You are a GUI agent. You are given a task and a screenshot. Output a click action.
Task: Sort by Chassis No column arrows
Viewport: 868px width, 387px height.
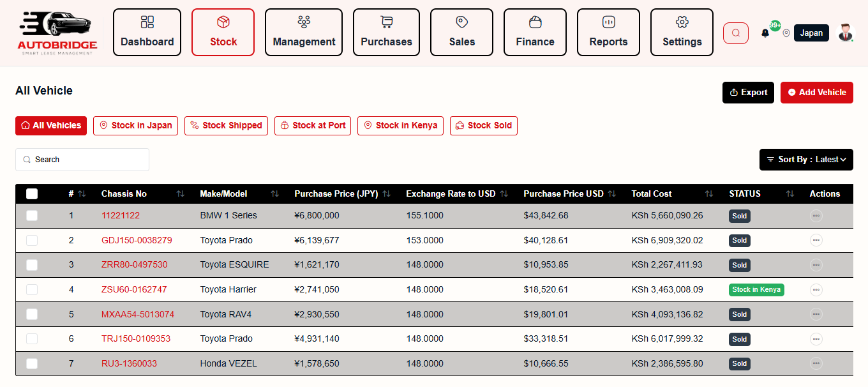pos(181,194)
